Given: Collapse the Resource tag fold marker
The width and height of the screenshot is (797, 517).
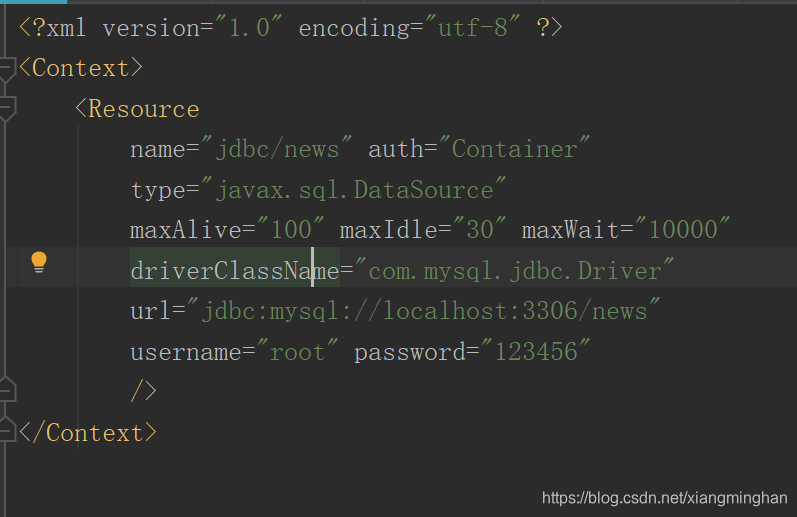Looking at the screenshot, I should click(x=7, y=109).
